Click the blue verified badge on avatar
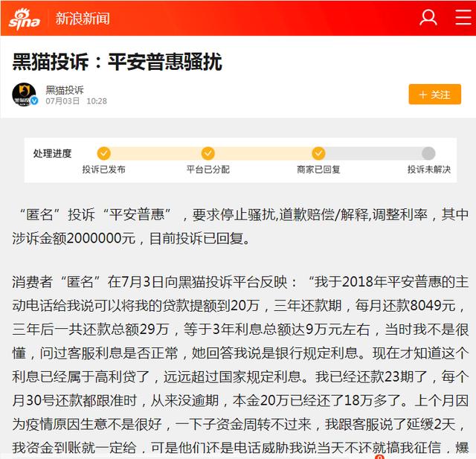This screenshot has height=459, width=476. point(35,100)
